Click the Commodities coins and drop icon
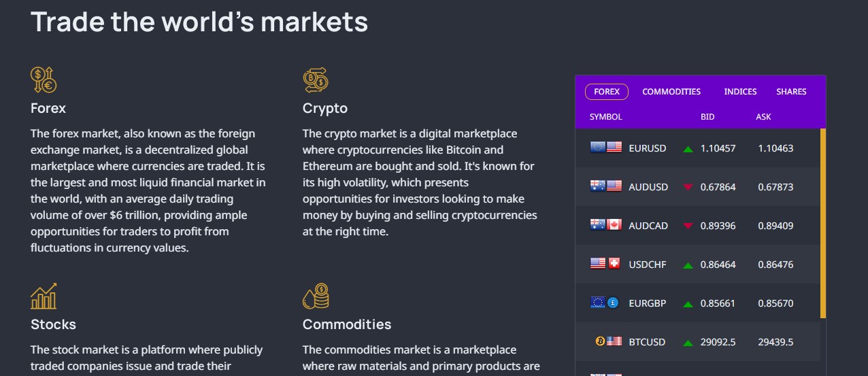The image size is (868, 376). (x=316, y=296)
